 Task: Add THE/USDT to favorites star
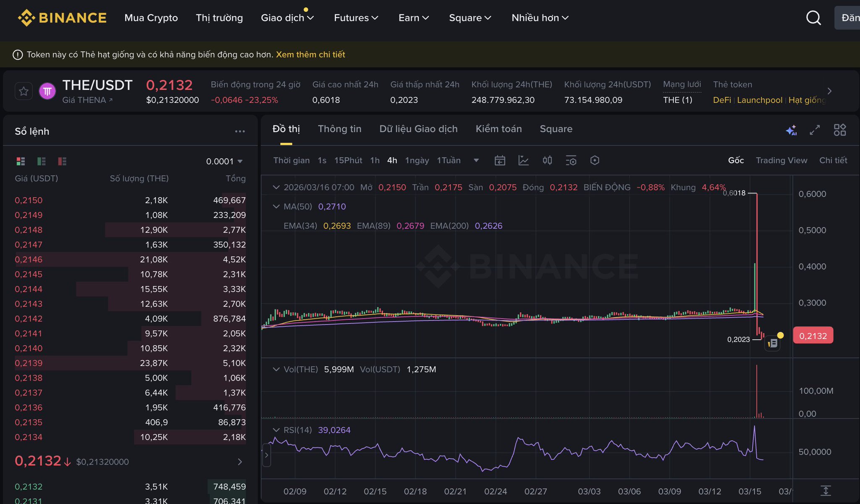(24, 91)
